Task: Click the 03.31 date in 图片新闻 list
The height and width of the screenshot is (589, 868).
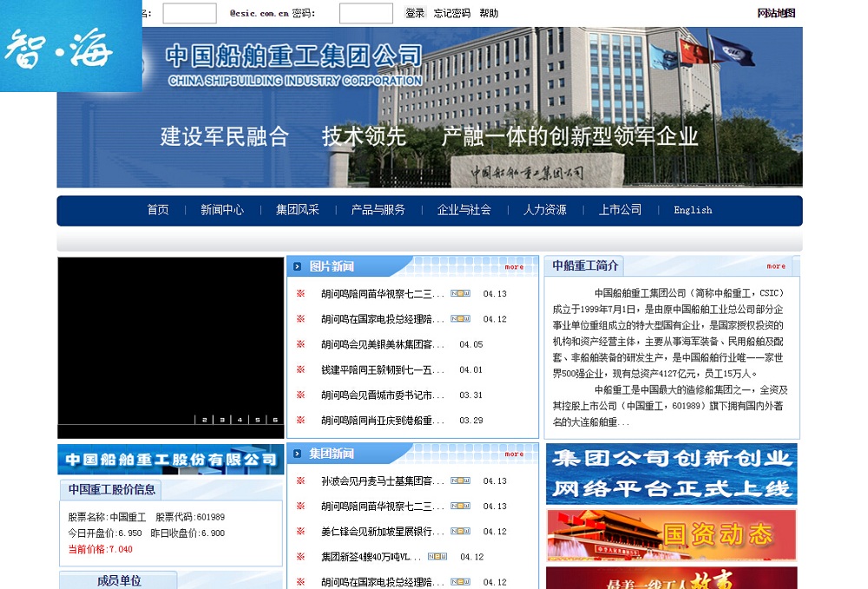Action: coord(471,396)
